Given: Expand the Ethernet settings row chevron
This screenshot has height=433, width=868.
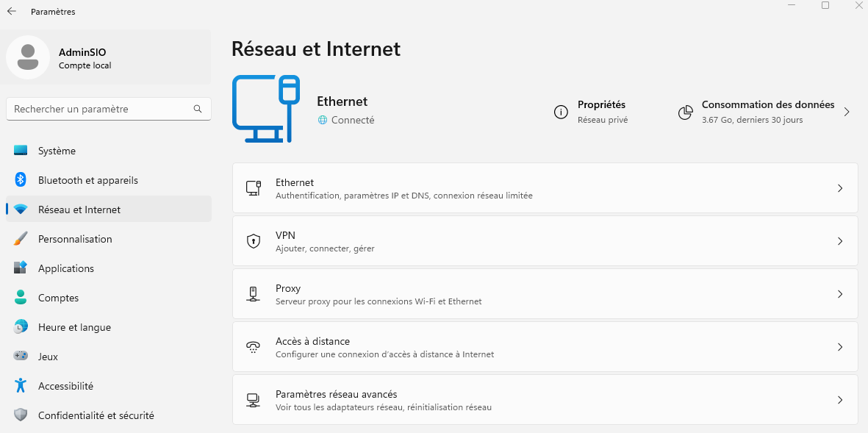Looking at the screenshot, I should tap(839, 188).
